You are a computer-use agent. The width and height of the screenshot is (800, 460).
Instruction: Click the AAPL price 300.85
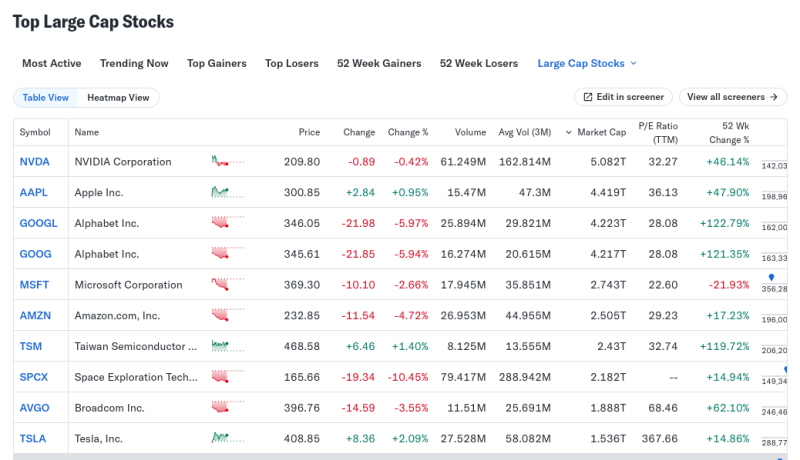coord(302,192)
